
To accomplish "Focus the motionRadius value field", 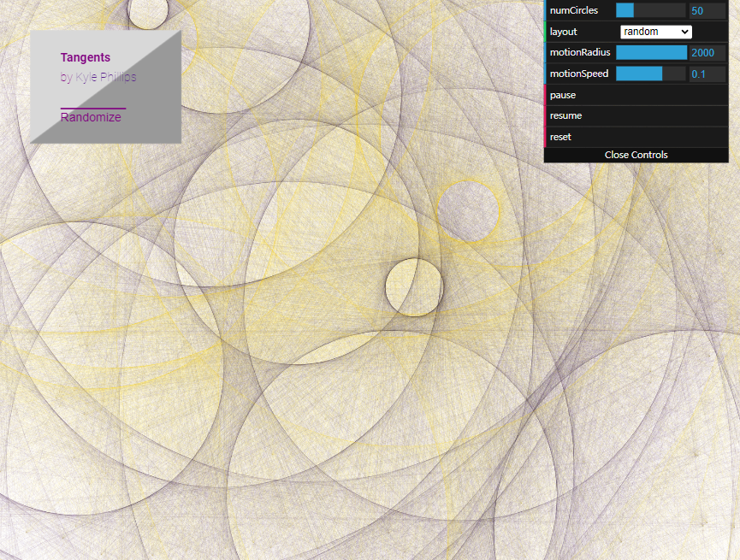I will [707, 53].
